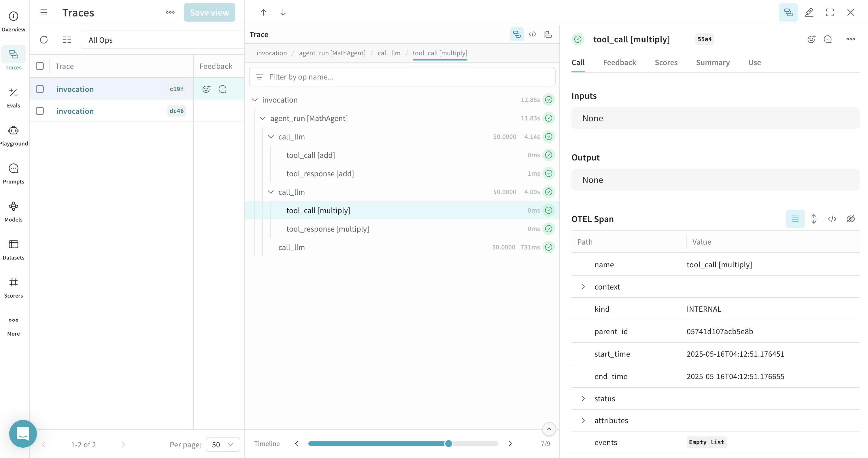
Task: Open the column layout settings icon
Action: tap(67, 40)
